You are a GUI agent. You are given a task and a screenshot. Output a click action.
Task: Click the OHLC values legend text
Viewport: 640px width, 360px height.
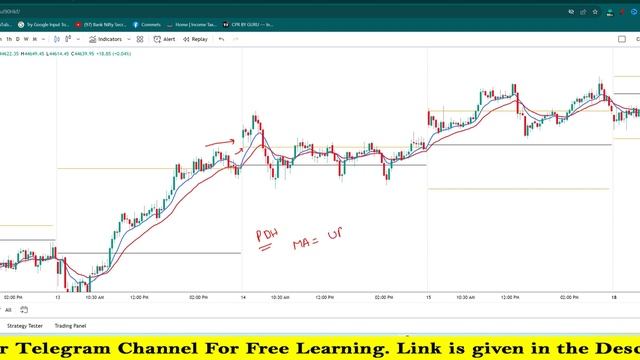[x=66, y=53]
